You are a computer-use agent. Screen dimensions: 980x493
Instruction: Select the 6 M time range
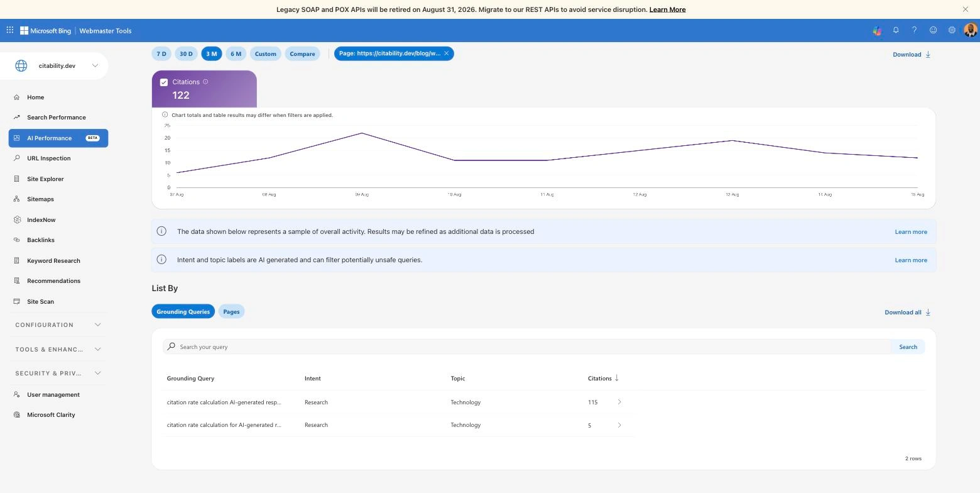236,54
